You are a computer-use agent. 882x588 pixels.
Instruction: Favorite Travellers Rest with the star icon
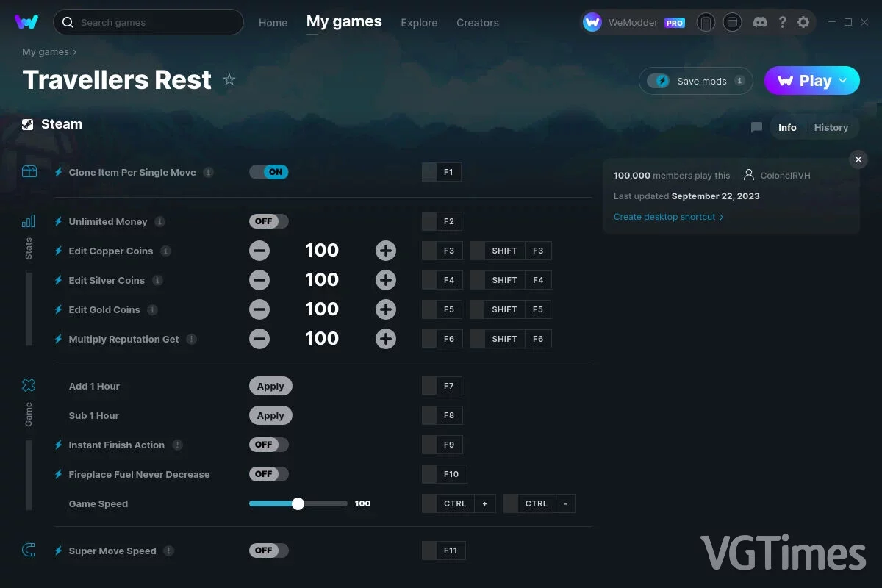(x=229, y=79)
